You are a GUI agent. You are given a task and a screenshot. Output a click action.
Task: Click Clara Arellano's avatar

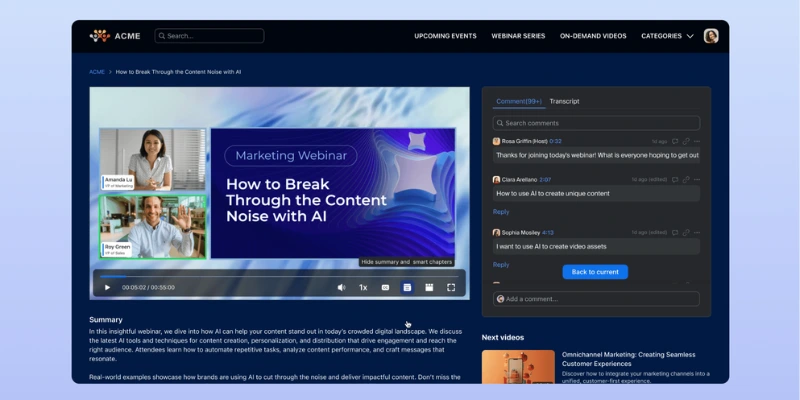click(496, 180)
